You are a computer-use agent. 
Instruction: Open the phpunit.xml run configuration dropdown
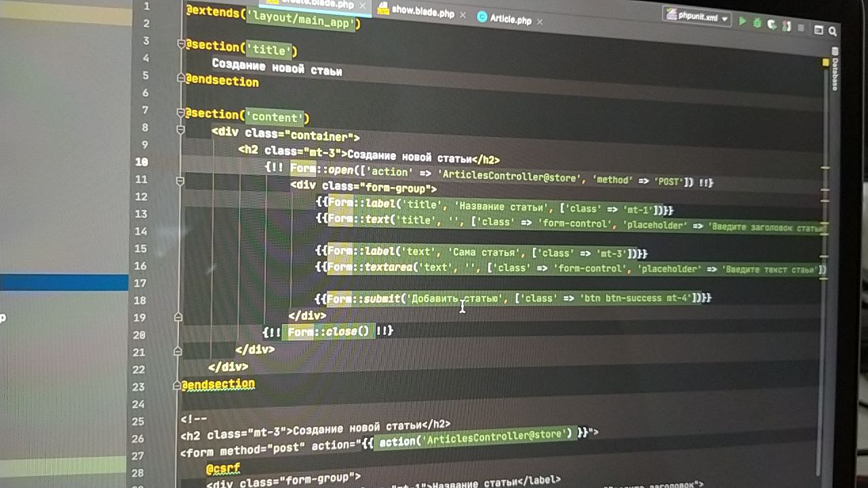[696, 16]
